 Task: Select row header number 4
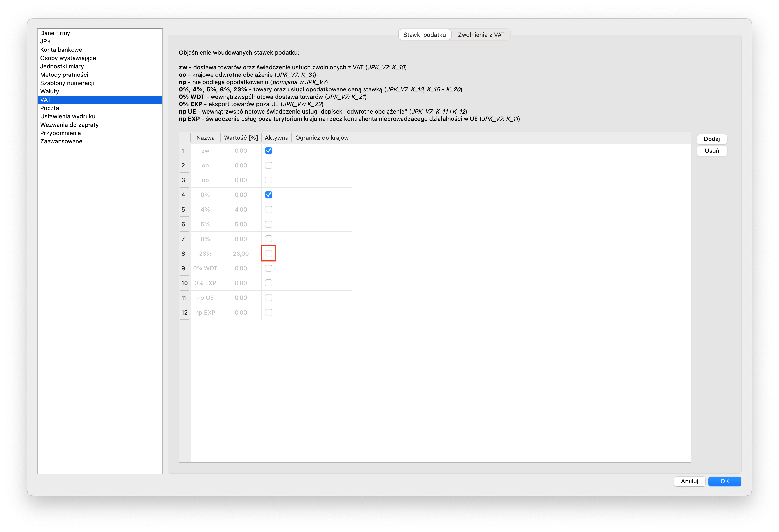point(185,195)
